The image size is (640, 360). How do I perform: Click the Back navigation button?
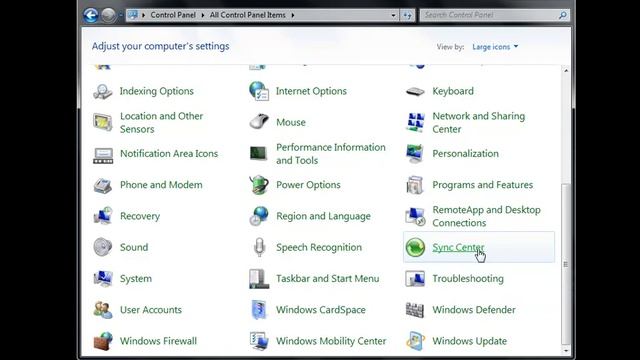(91, 15)
